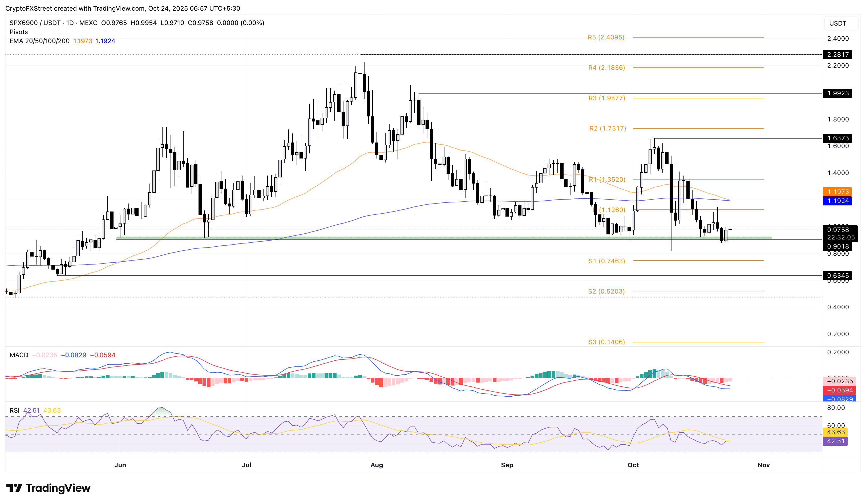
Task: Click the Oct label on time axis
Action: tap(633, 465)
